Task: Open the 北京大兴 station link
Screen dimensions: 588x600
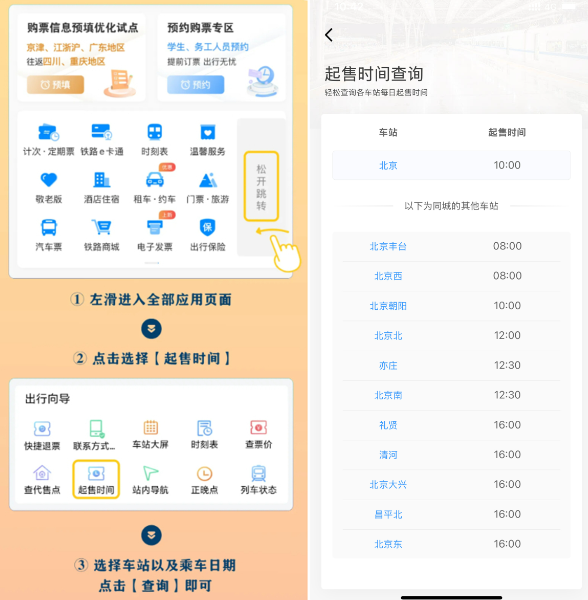Action: click(388, 485)
